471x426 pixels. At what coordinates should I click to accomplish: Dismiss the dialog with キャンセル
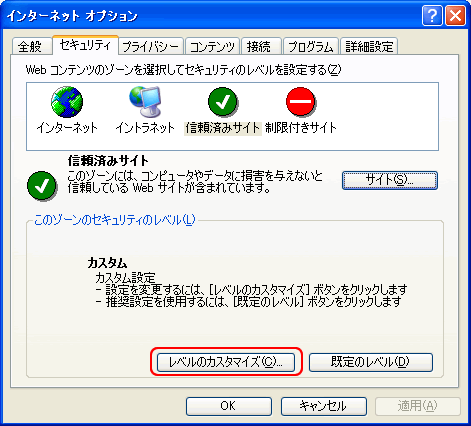[324, 406]
